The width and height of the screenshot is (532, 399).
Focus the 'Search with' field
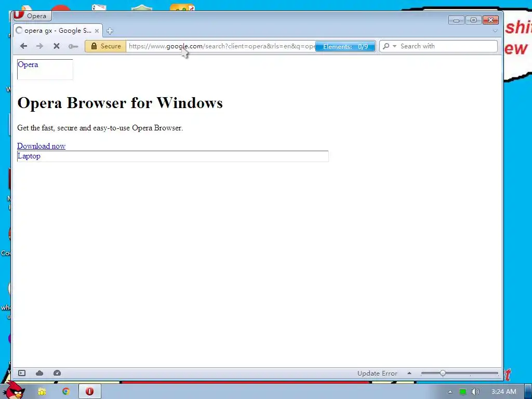[x=447, y=46]
